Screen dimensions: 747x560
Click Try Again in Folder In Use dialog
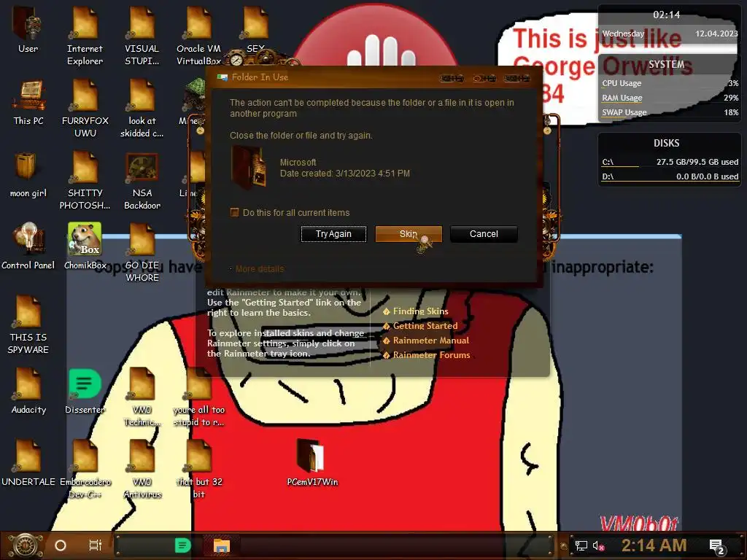333,234
